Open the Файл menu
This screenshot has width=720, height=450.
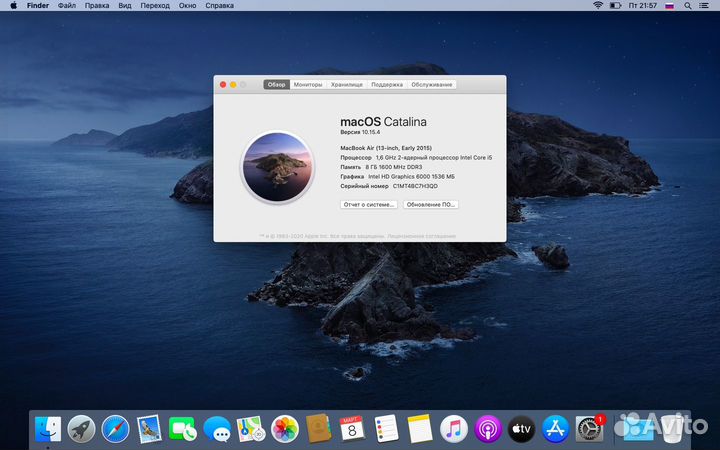tap(67, 6)
